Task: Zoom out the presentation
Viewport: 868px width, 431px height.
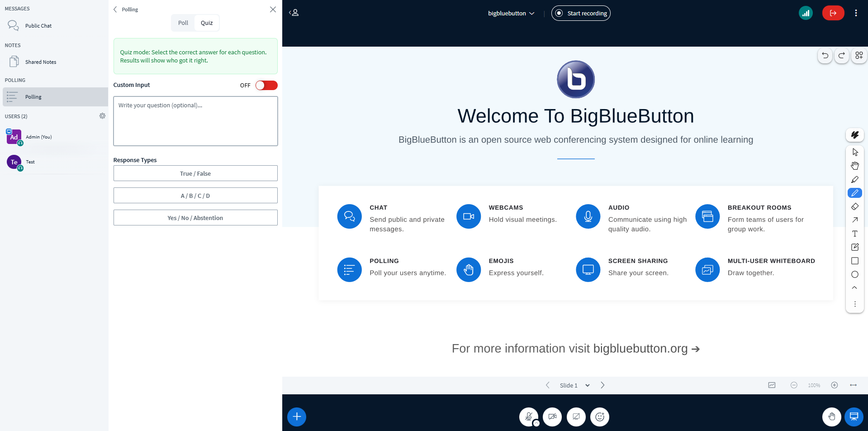Action: 794,385
